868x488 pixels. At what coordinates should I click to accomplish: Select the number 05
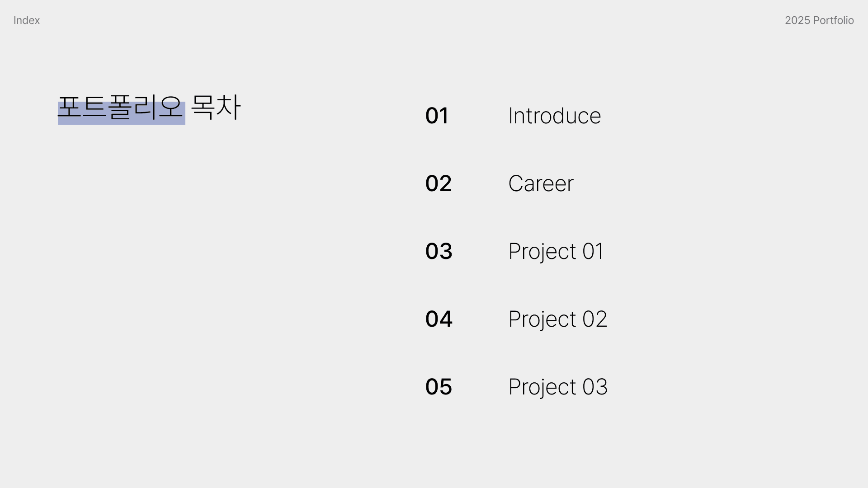439,387
